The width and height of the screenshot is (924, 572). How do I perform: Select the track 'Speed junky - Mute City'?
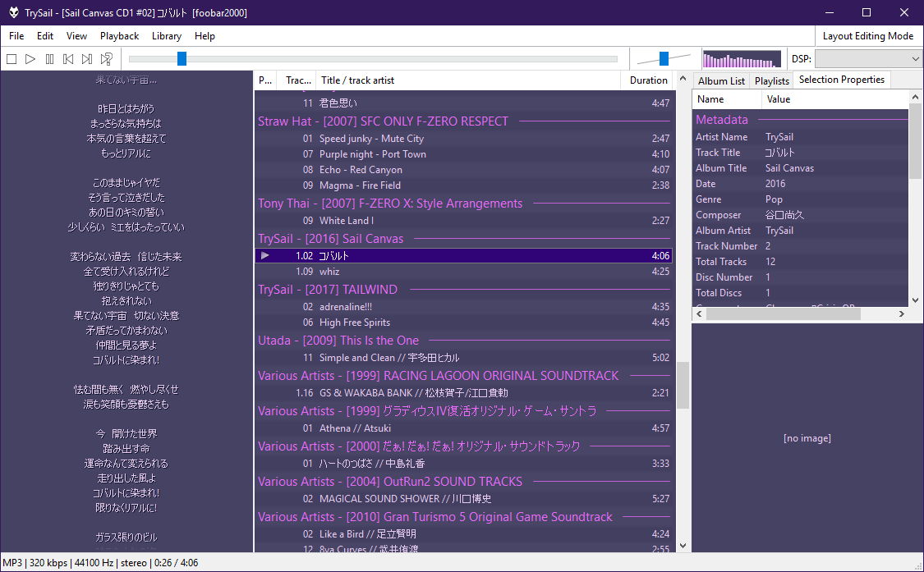[x=464, y=139]
